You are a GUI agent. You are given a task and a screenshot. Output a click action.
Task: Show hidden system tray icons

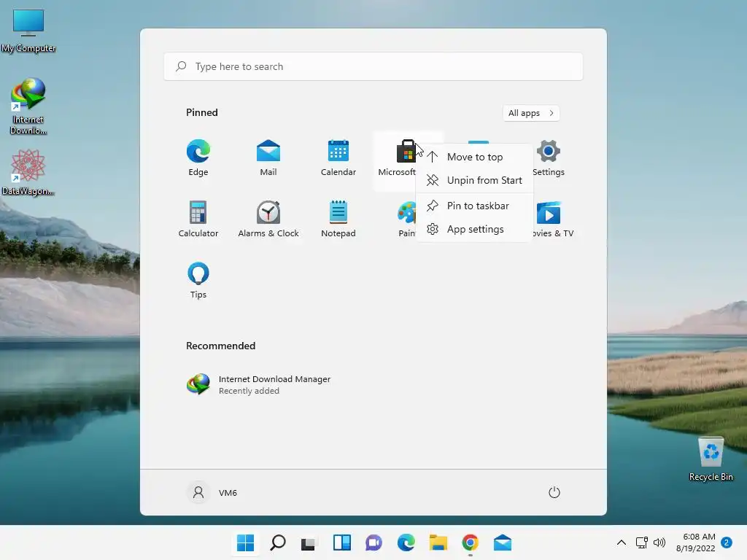pyautogui.click(x=622, y=542)
